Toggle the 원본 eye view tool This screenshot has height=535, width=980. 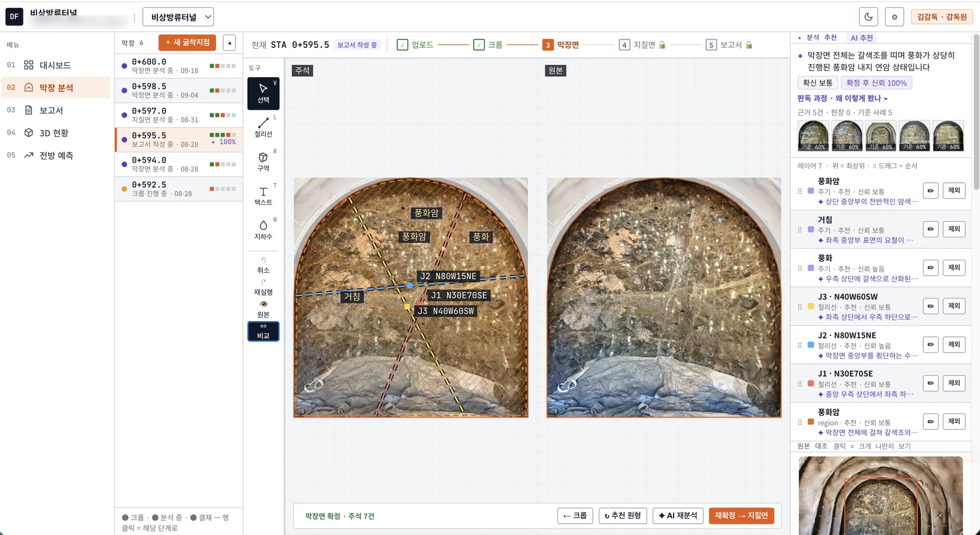coord(263,309)
